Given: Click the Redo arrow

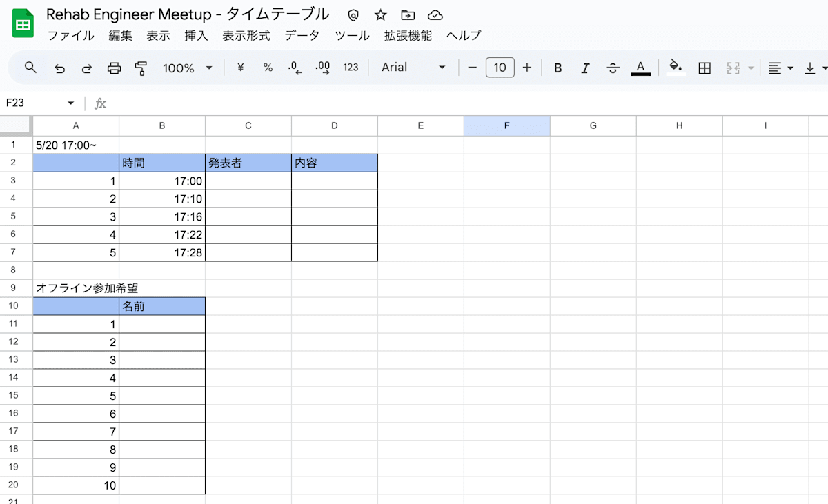Looking at the screenshot, I should coord(87,68).
